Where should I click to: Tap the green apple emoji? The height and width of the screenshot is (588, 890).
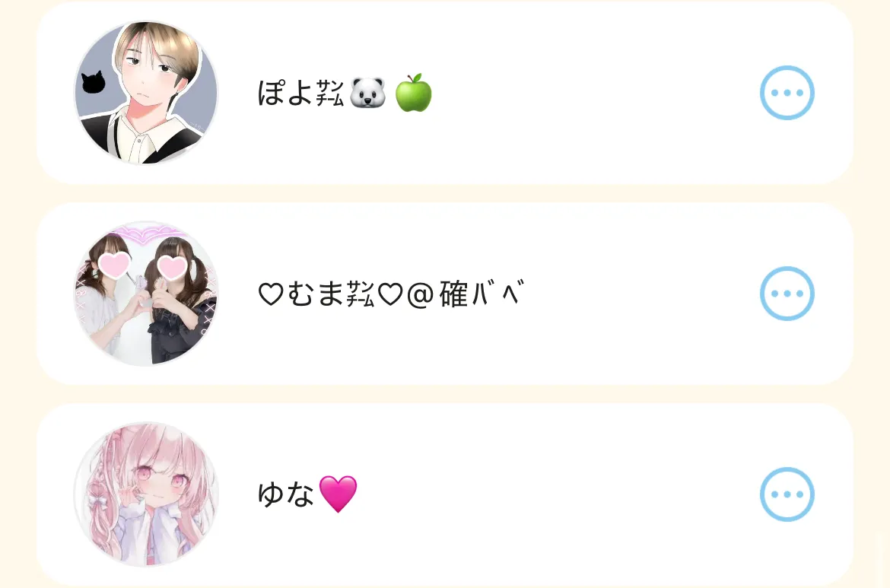[x=414, y=92]
